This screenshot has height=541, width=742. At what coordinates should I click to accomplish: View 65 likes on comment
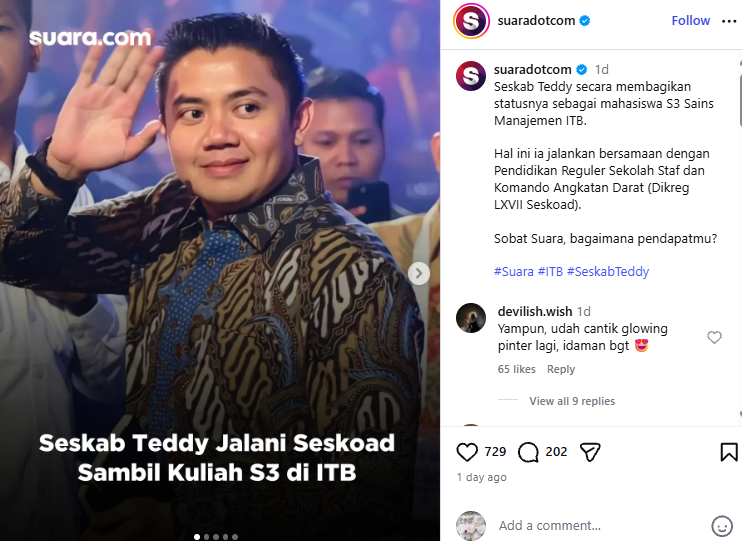tap(516, 369)
